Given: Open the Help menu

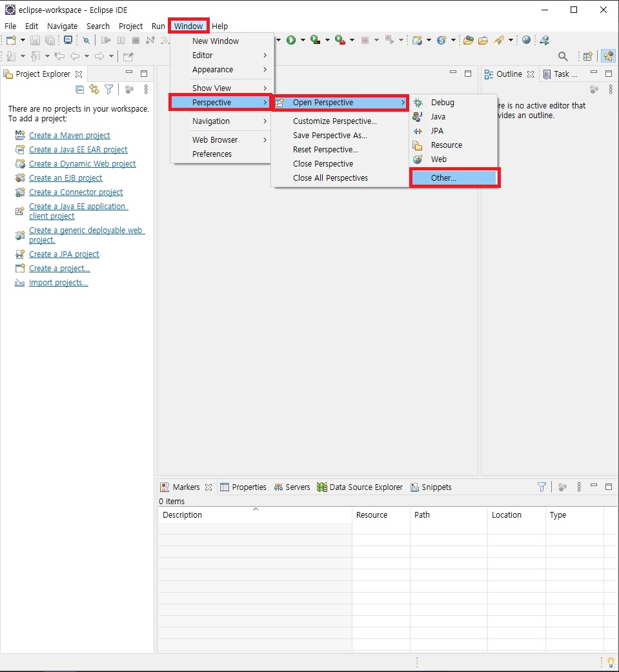Looking at the screenshot, I should pyautogui.click(x=220, y=26).
